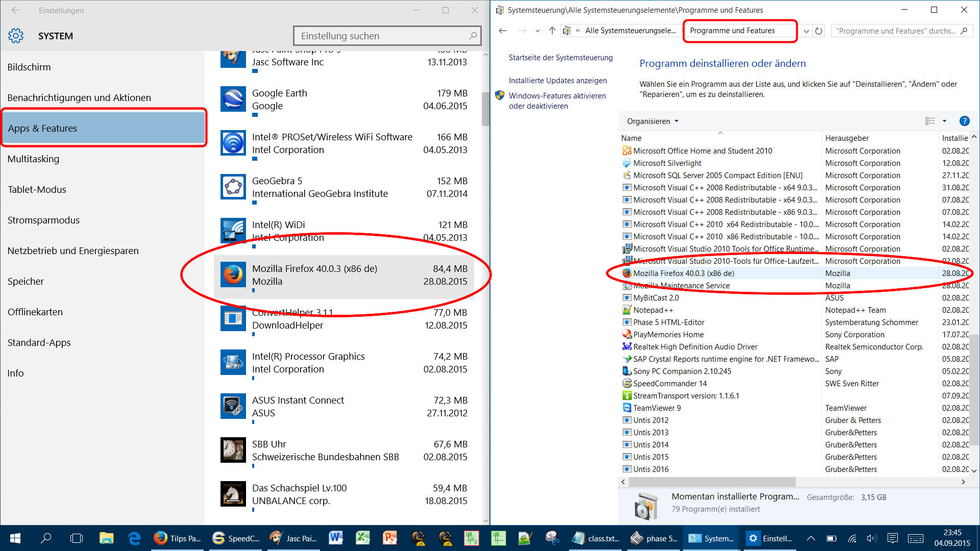Open Microsoft Edge from the taskbar
This screenshot has width=980, height=551.
click(134, 538)
